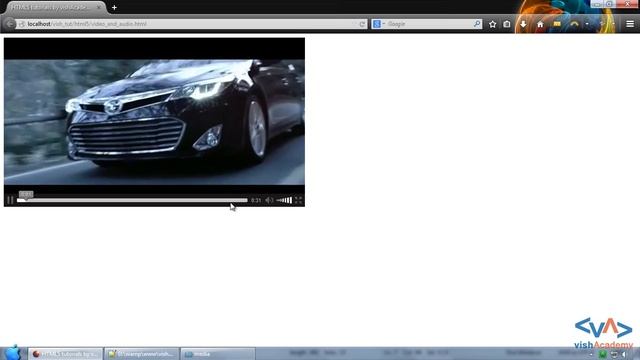This screenshot has height=360, width=640.
Task: Reload the page with refresh icon
Action: (362, 24)
